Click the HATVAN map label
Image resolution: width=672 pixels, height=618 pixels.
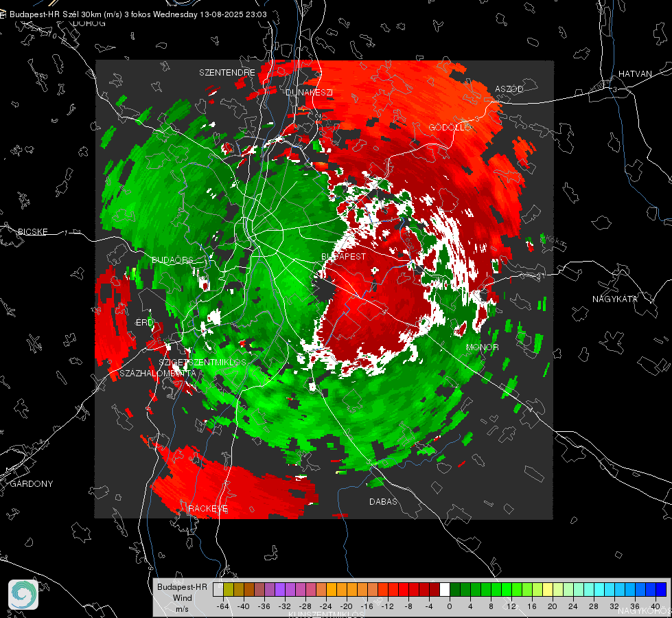pos(635,74)
